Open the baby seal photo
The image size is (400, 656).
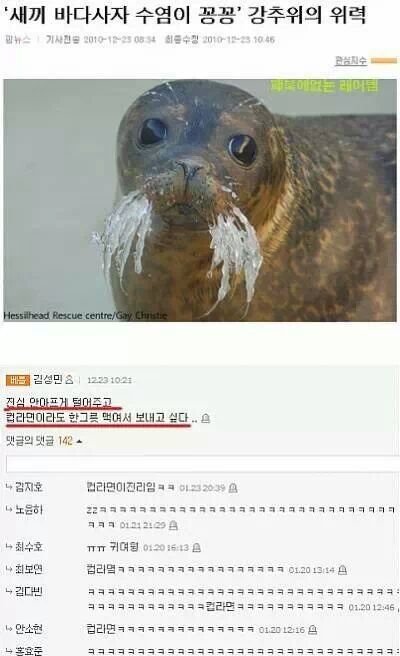tap(200, 200)
